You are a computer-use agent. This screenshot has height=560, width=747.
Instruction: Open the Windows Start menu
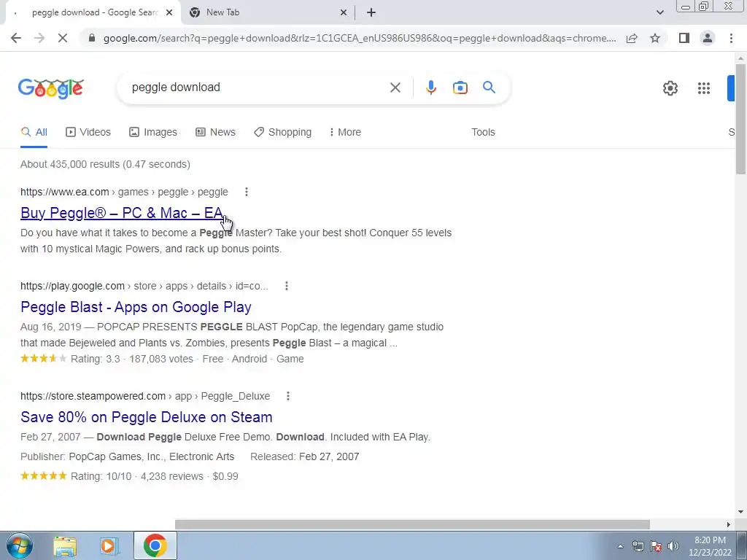pos(19,545)
